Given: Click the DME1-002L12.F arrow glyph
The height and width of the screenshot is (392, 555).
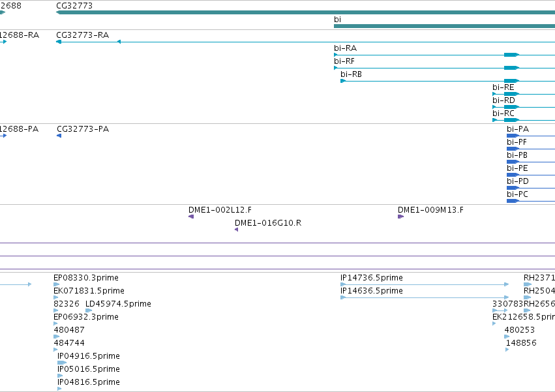Looking at the screenshot, I should tap(191, 217).
